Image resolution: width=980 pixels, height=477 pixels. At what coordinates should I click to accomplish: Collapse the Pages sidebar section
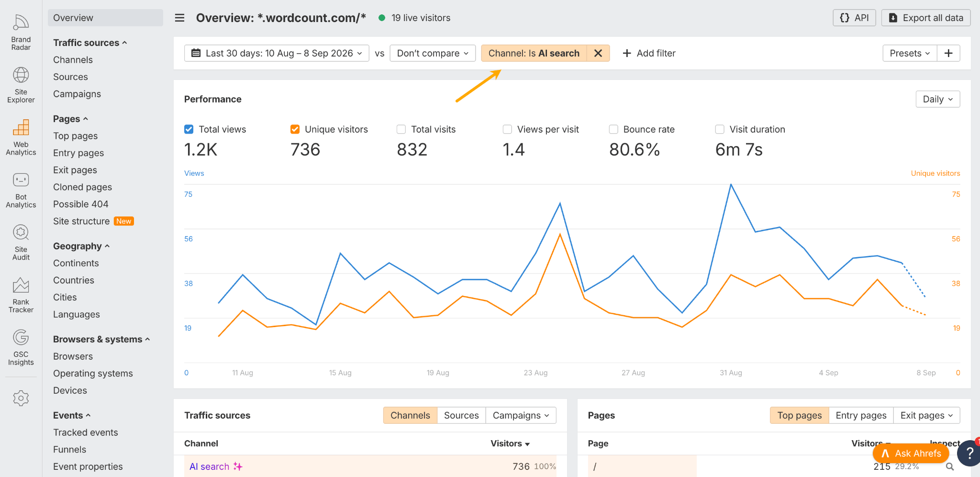pos(70,119)
